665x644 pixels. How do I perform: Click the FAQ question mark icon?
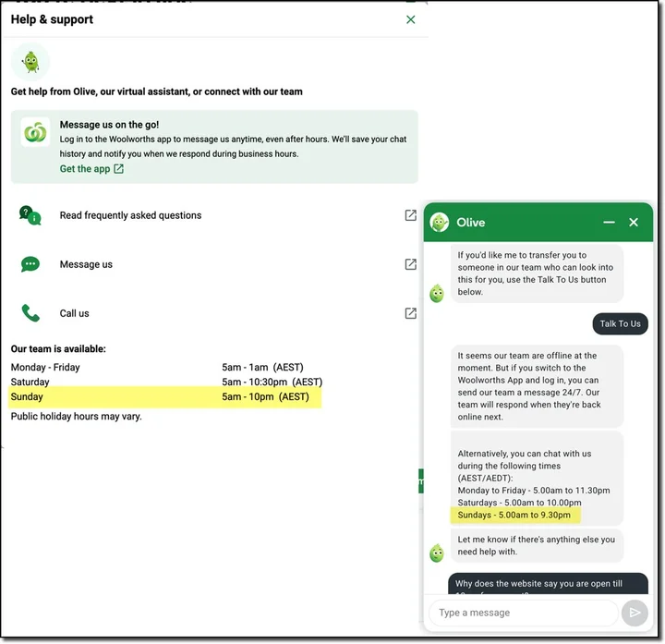pyautogui.click(x=30, y=215)
